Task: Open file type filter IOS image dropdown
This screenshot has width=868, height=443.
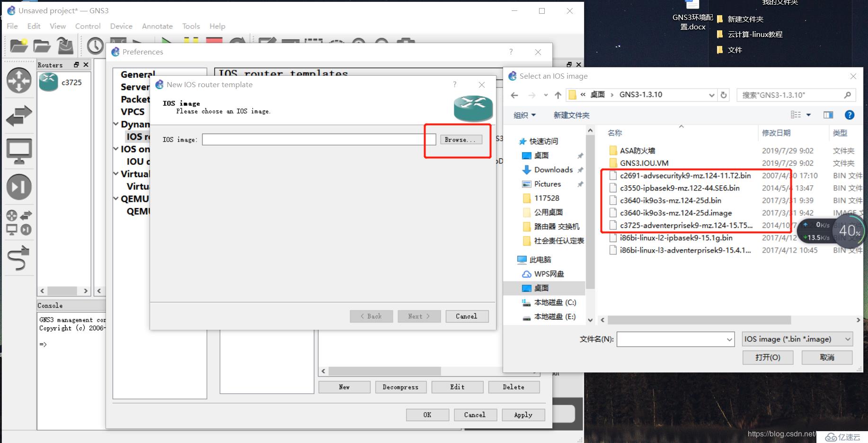Action: (x=797, y=339)
